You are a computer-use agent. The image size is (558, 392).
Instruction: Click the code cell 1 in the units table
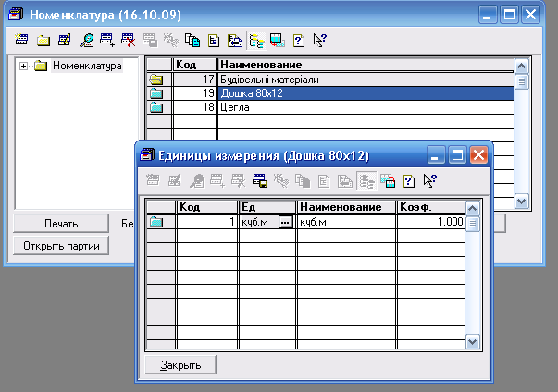click(206, 222)
